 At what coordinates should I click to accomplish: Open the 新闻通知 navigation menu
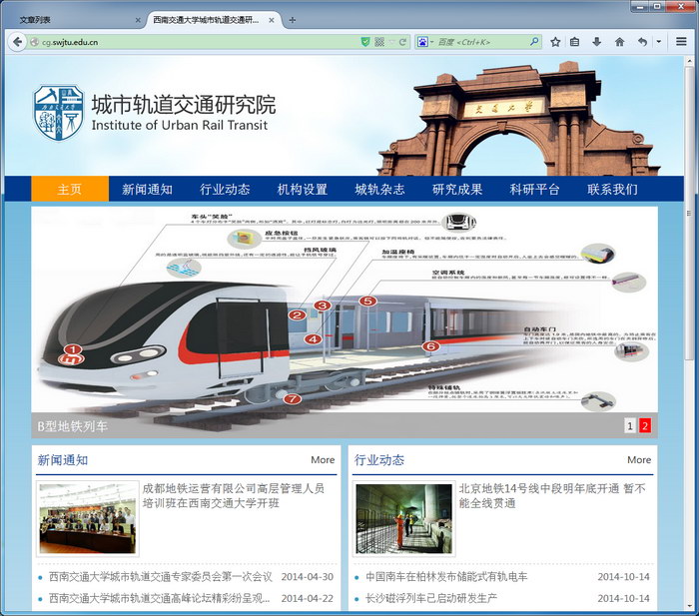(147, 189)
